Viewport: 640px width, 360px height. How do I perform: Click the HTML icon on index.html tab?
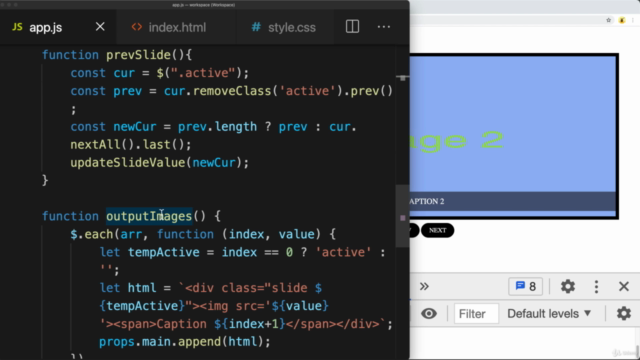(x=137, y=27)
